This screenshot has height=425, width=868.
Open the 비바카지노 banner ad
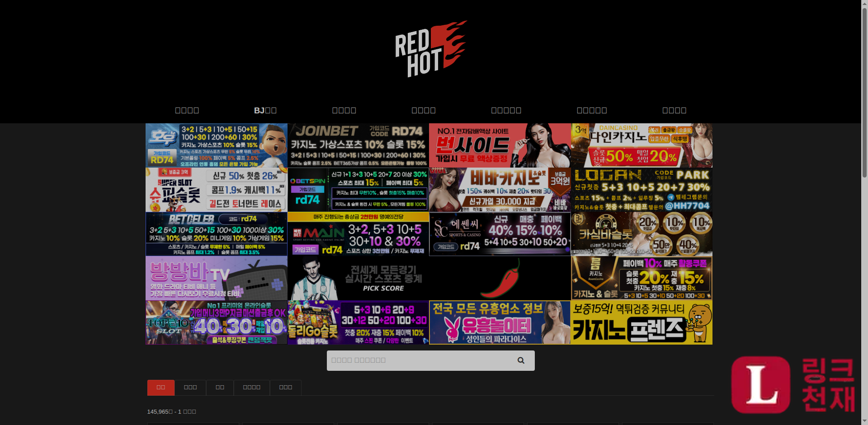tap(500, 190)
